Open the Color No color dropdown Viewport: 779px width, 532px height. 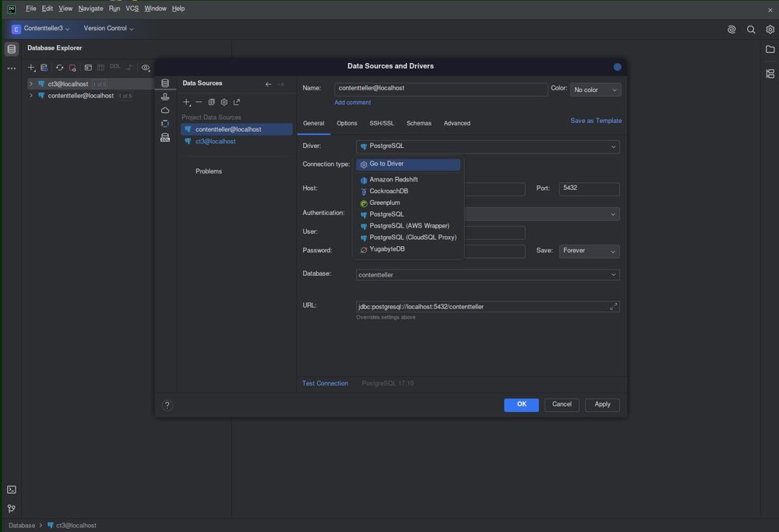[x=595, y=90]
